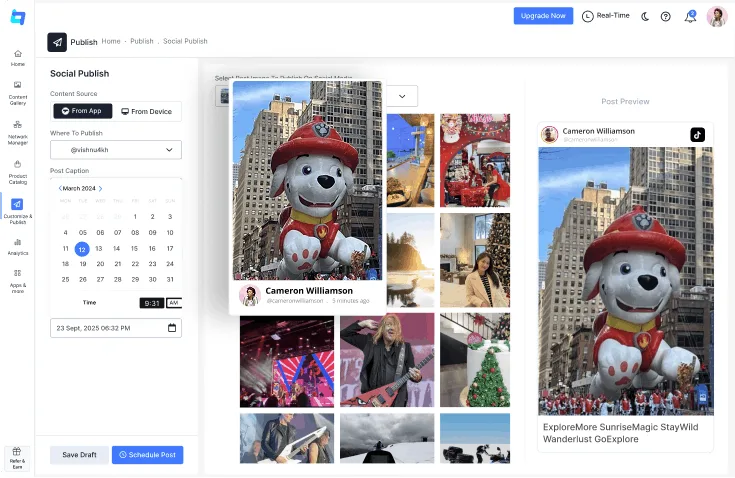Select the Christmas tree cake thumbnail
The image size is (735, 478).
tap(475, 360)
